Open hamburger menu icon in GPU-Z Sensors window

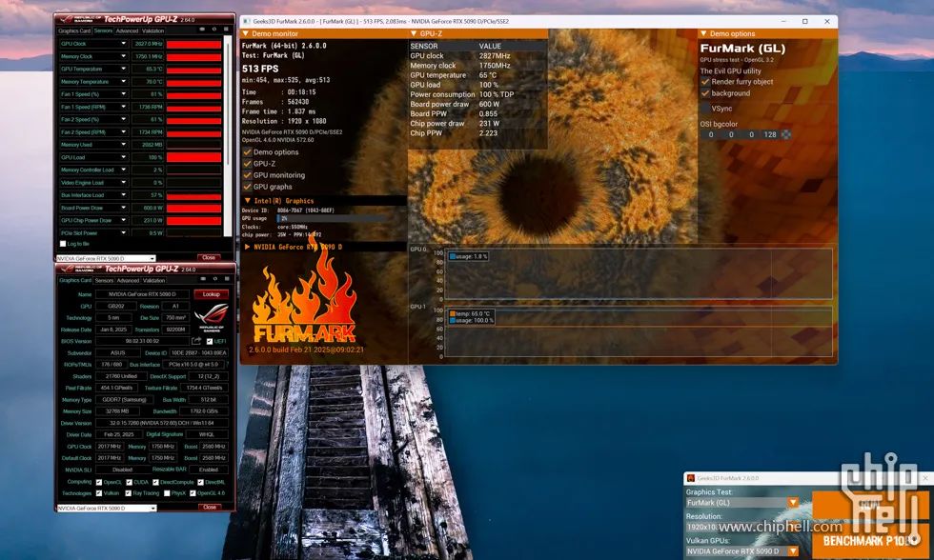point(226,30)
